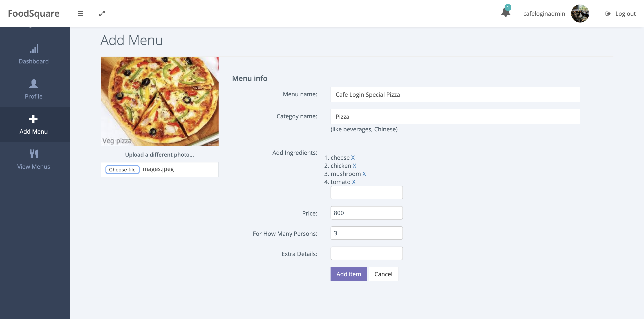Click the log out arrow icon
Image resolution: width=644 pixels, height=319 pixels.
click(x=608, y=13)
